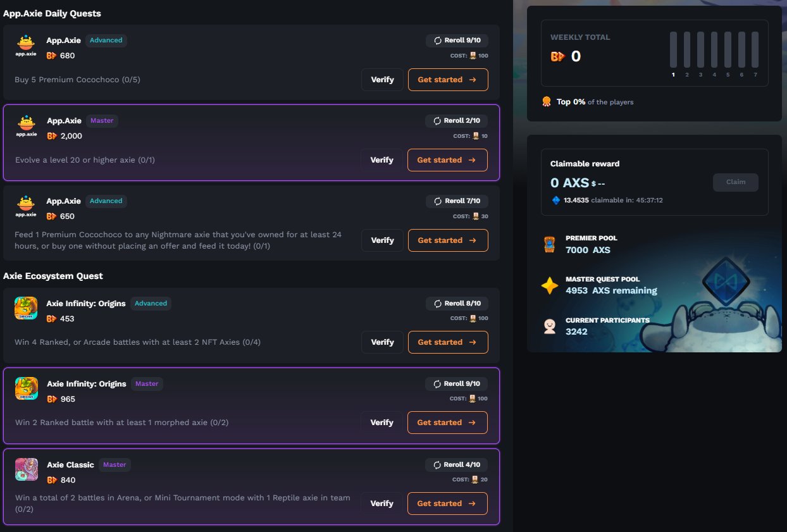The height and width of the screenshot is (532, 787).
Task: Reroll the Win 4 Ranked battles quest
Action: pos(457,304)
